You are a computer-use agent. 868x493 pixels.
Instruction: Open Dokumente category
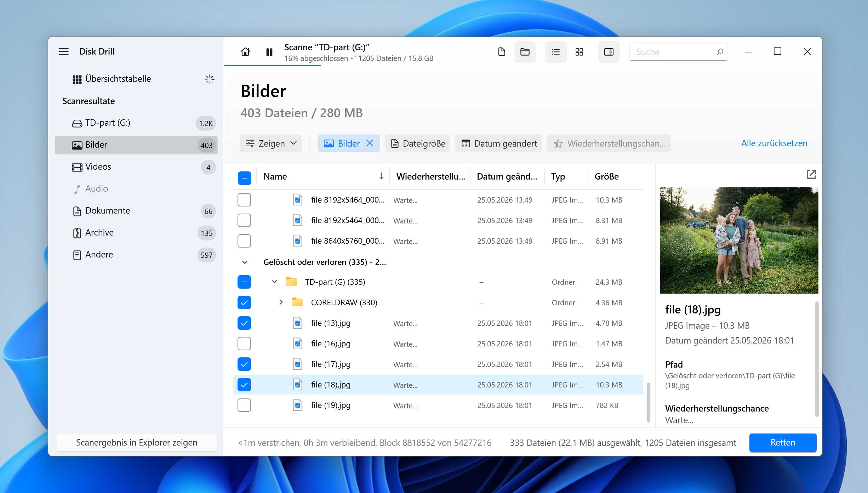pyautogui.click(x=136, y=211)
